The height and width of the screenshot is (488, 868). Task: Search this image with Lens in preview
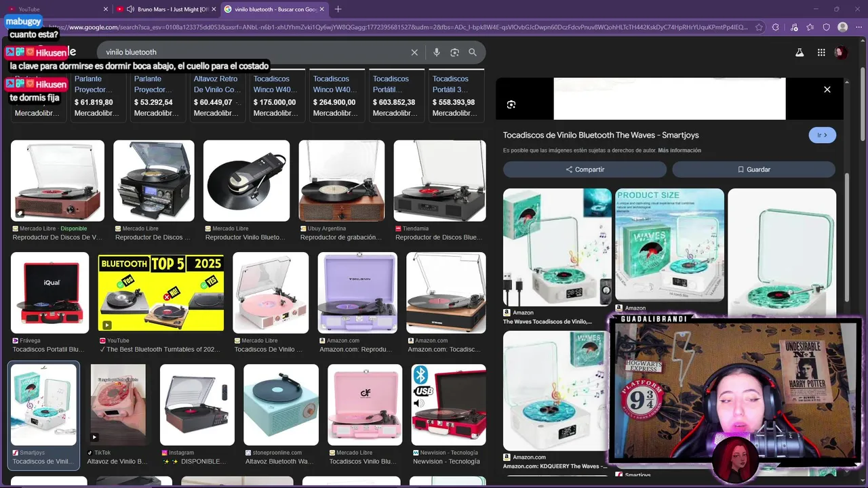coord(511,104)
